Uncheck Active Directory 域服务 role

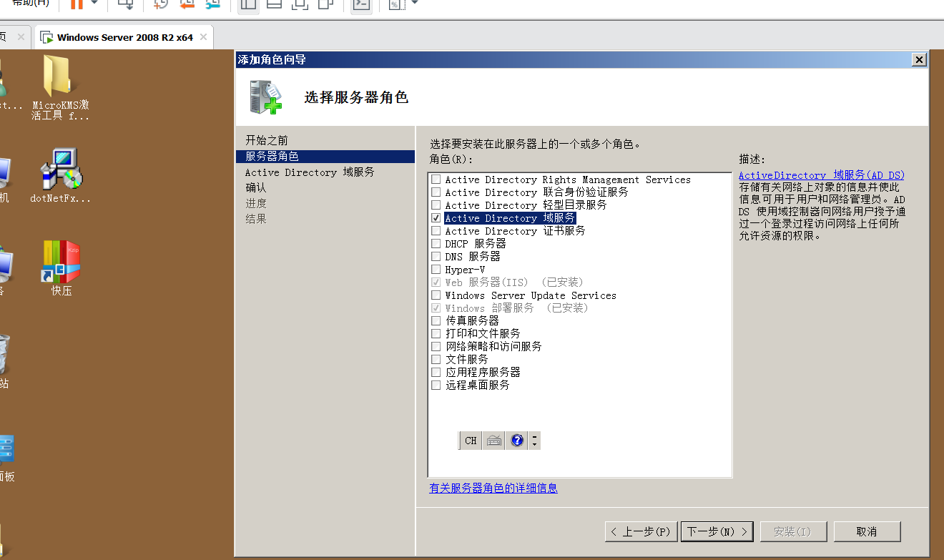click(436, 218)
